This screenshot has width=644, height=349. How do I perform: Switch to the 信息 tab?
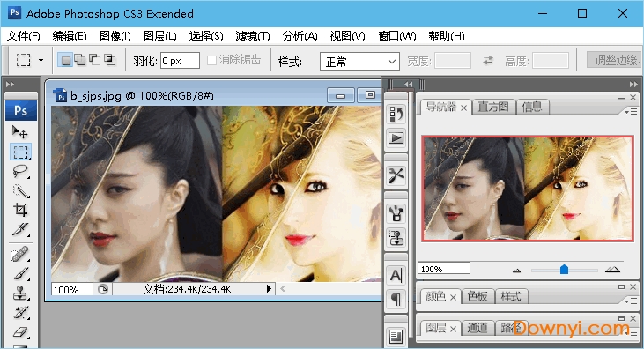(532, 108)
